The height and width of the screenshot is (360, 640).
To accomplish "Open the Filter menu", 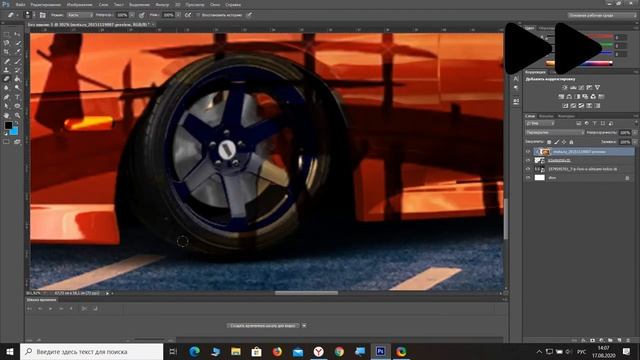I will pyautogui.click(x=162, y=4).
